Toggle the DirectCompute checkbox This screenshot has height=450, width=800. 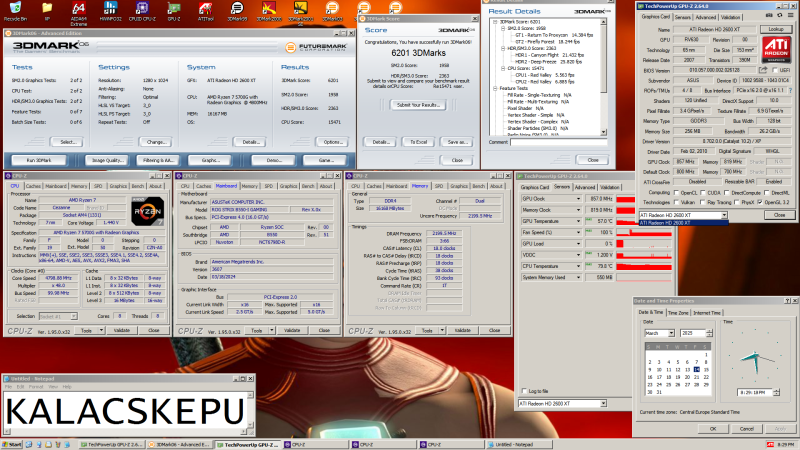coord(727,193)
